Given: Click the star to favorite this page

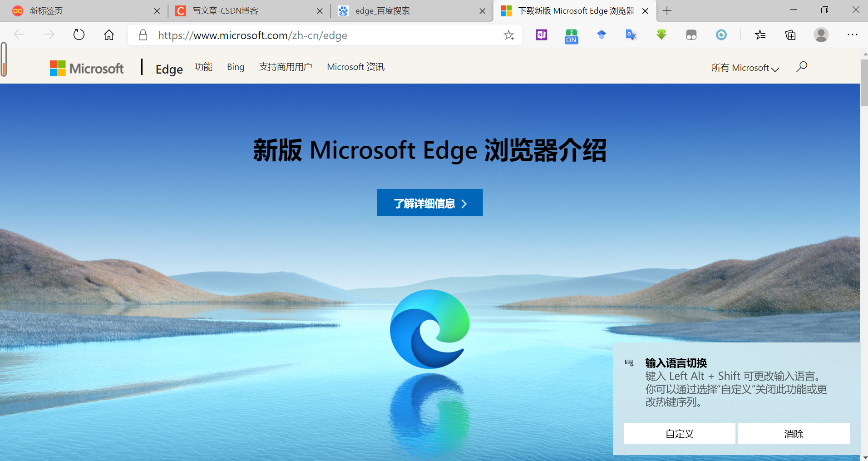Looking at the screenshot, I should 509,35.
